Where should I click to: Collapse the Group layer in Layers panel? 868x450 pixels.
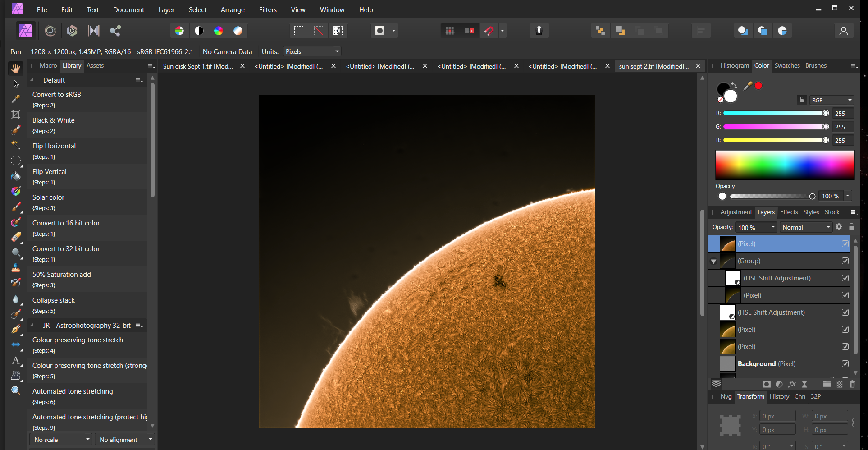click(x=714, y=261)
